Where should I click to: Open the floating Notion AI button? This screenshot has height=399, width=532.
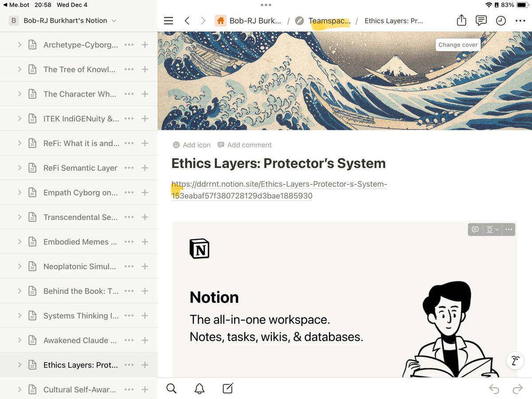(x=515, y=360)
